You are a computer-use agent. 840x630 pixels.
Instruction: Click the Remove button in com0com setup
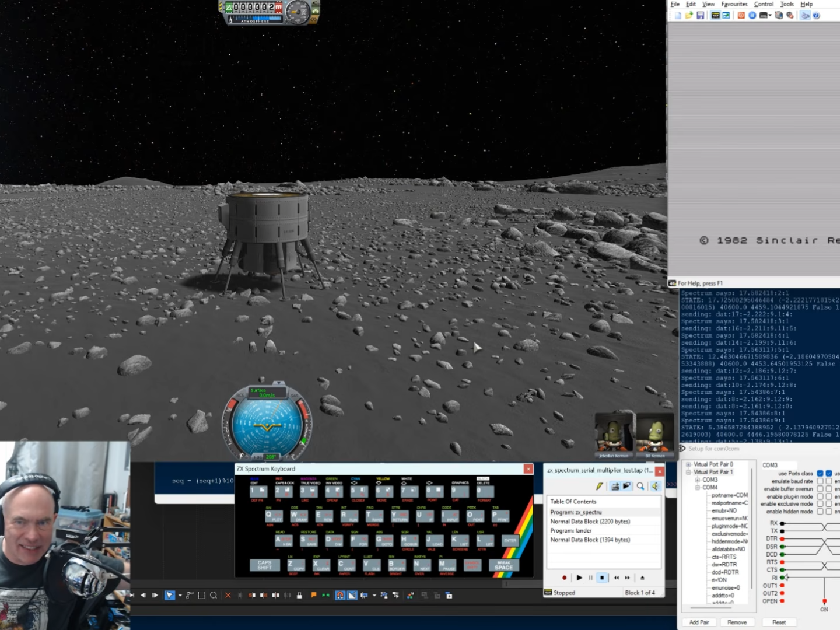(737, 622)
